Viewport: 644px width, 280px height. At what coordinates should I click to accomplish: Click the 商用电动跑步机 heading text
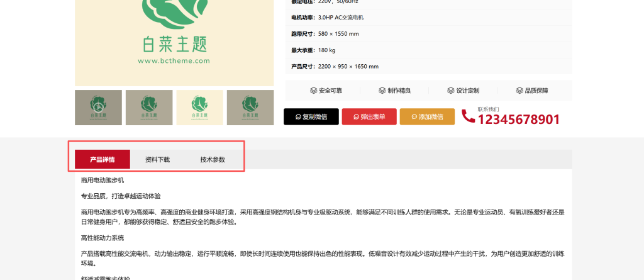[103, 180]
